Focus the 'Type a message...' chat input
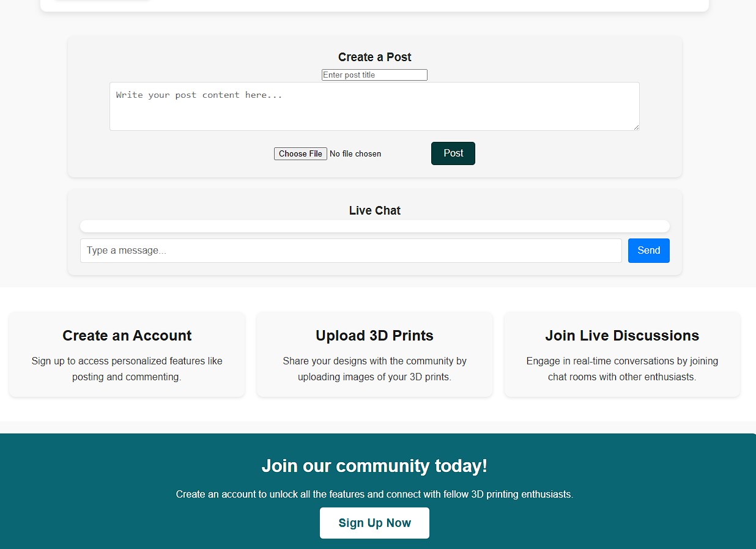This screenshot has width=756, height=549. pyautogui.click(x=350, y=251)
